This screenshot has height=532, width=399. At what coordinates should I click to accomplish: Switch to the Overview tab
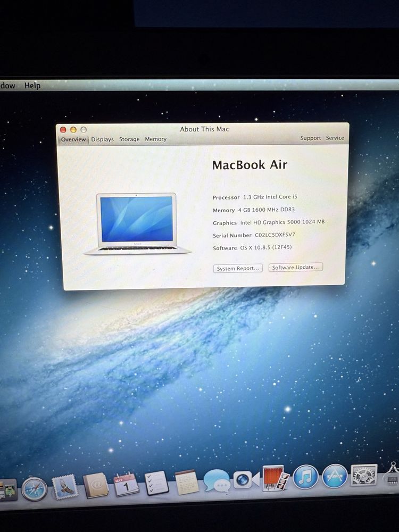pyautogui.click(x=73, y=139)
